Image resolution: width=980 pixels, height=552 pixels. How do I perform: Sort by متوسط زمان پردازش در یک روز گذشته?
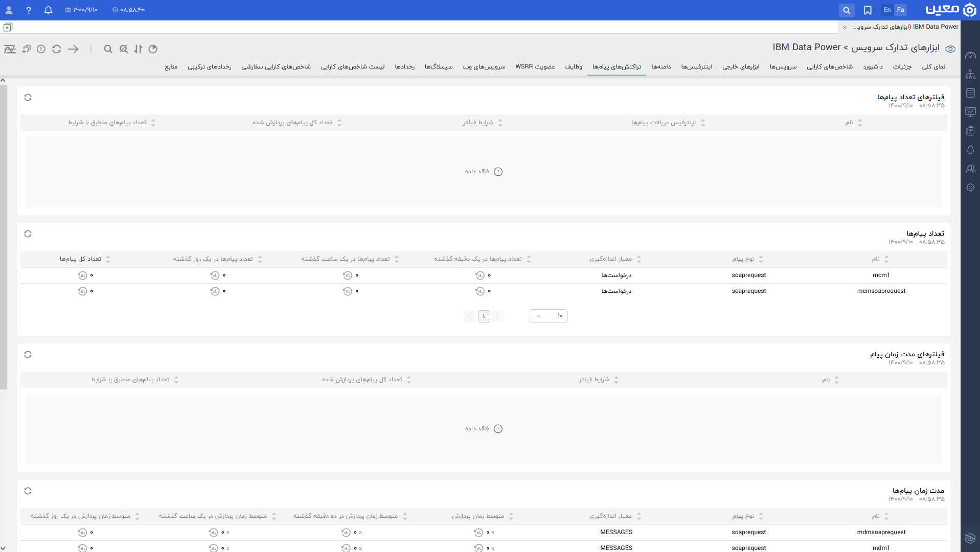(x=85, y=516)
